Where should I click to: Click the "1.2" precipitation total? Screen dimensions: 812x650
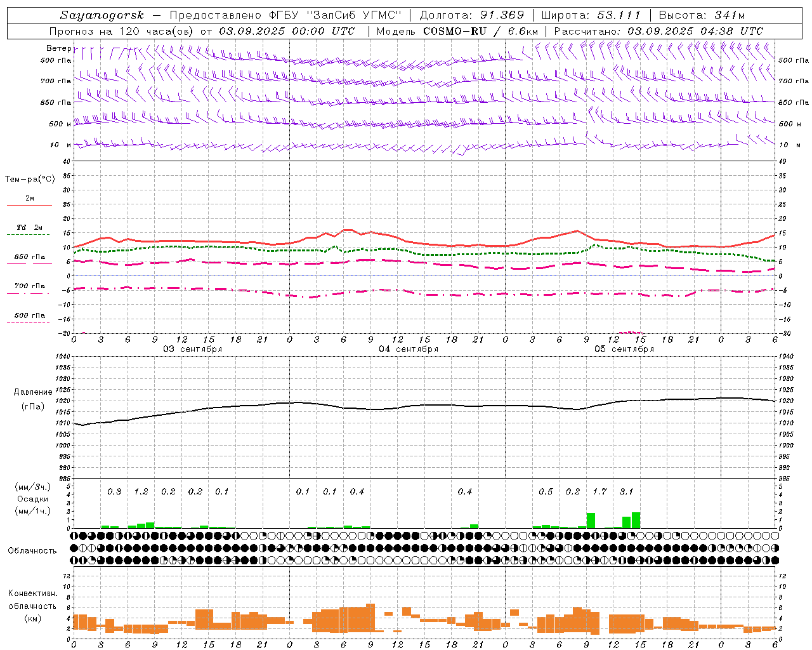click(x=141, y=491)
